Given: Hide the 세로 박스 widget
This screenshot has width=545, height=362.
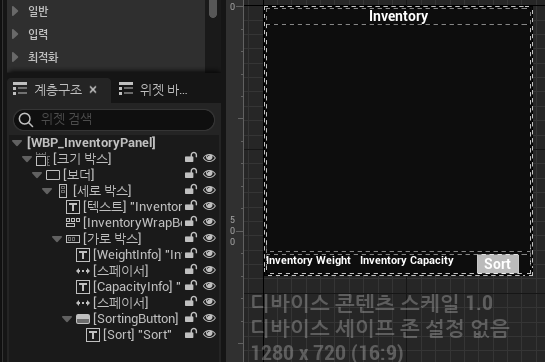Looking at the screenshot, I should (x=209, y=190).
